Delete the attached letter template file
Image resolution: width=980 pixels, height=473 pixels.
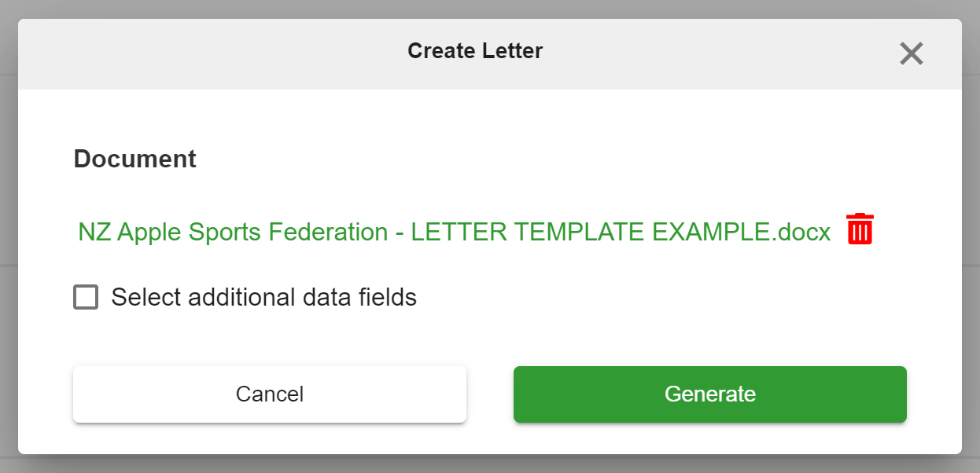[x=860, y=229]
